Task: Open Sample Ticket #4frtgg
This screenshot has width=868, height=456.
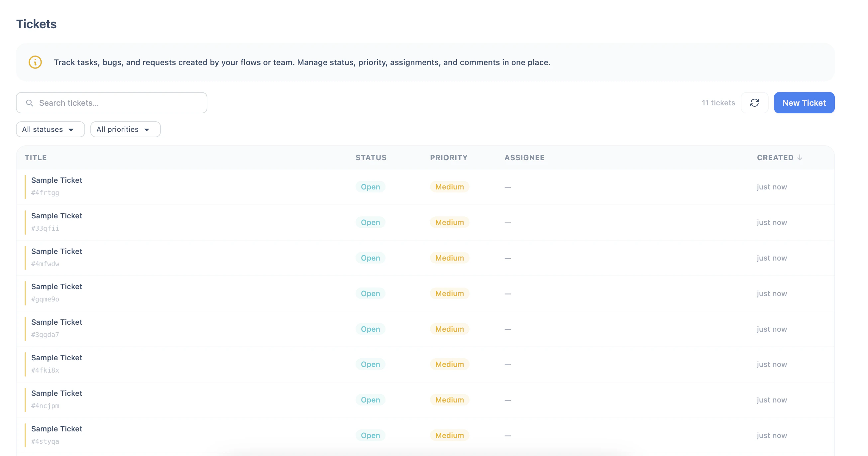Action: [x=56, y=180]
